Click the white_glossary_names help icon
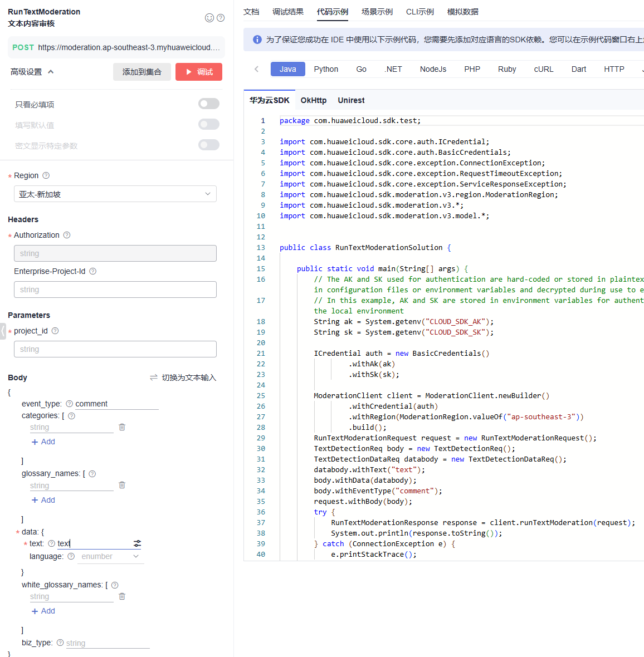Image resolution: width=644 pixels, height=657 pixels. point(114,585)
